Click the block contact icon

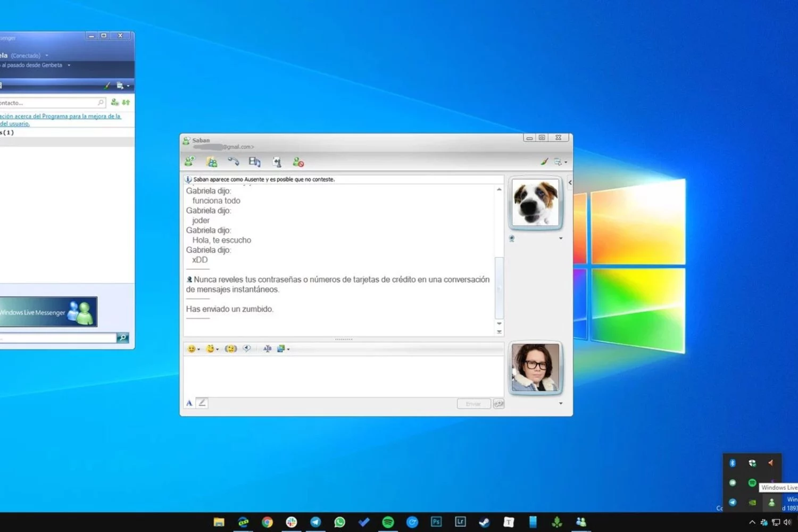[x=298, y=162]
